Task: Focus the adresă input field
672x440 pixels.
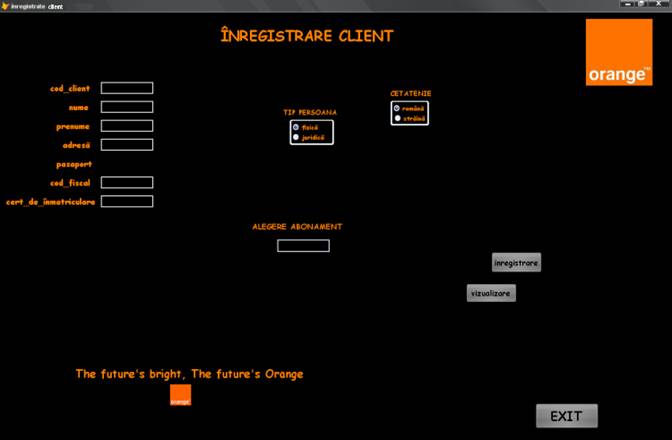Action: 127,145
